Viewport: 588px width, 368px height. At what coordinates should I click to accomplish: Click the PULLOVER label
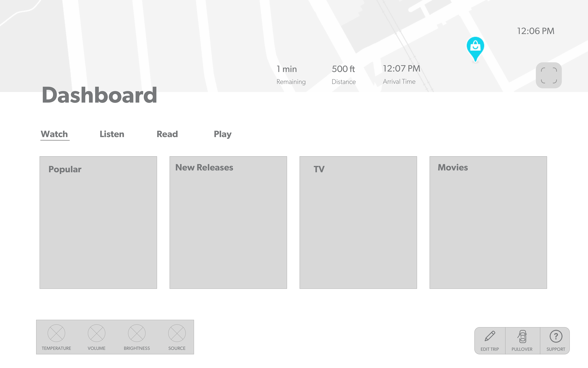(x=522, y=349)
